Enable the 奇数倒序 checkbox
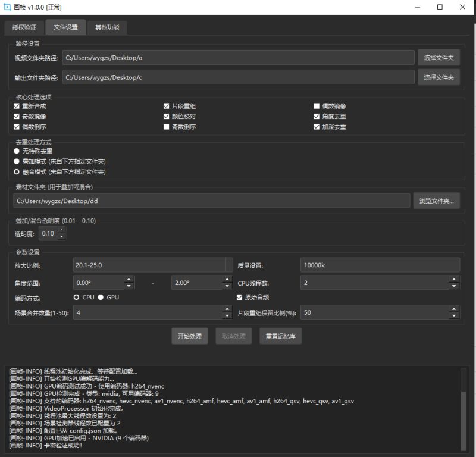 tap(167, 127)
